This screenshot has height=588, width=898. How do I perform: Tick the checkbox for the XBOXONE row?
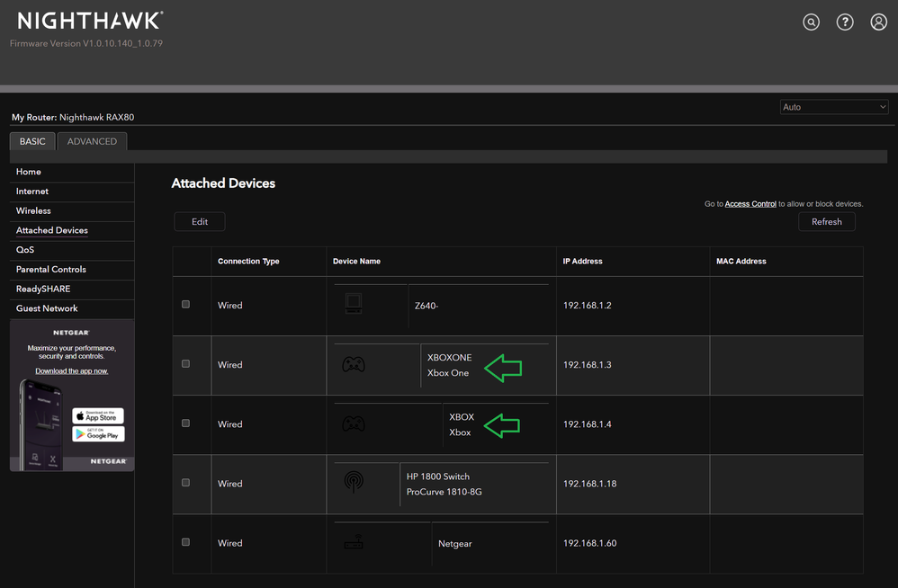(x=185, y=364)
